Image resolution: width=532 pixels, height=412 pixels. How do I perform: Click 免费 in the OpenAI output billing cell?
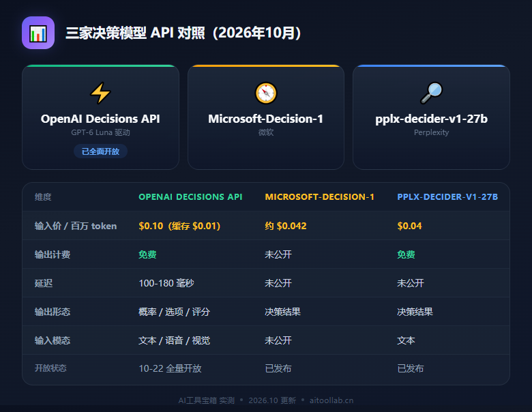click(x=147, y=254)
